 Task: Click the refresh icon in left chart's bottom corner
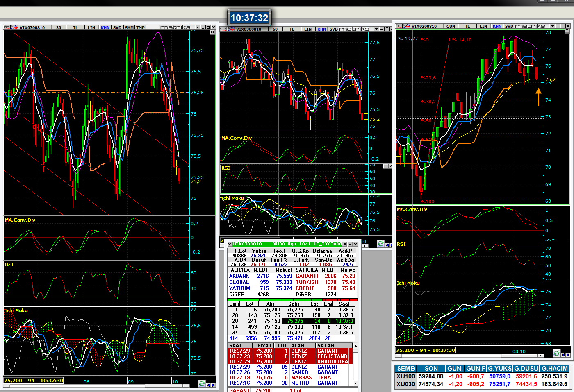[202, 384]
